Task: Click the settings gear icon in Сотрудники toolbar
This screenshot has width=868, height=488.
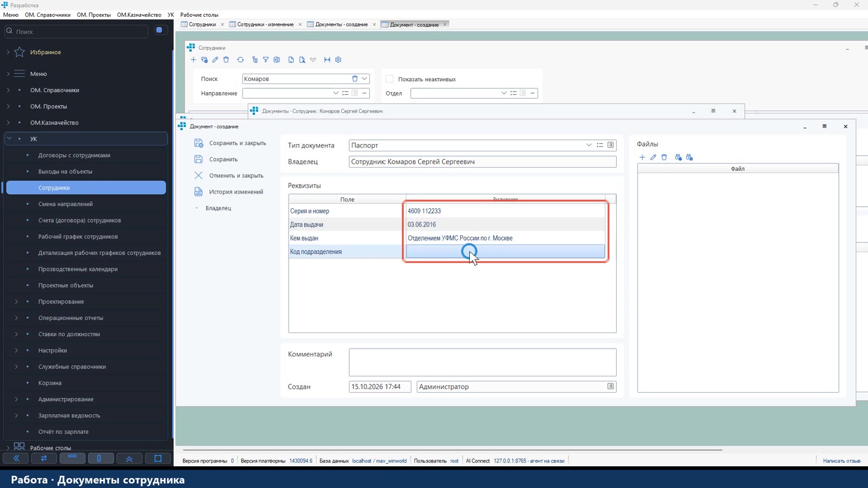Action: (338, 60)
